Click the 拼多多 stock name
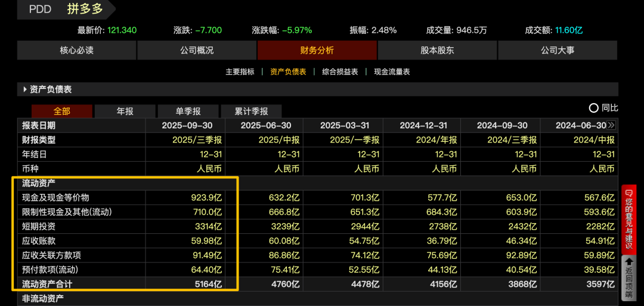644x306 pixels. [85, 10]
